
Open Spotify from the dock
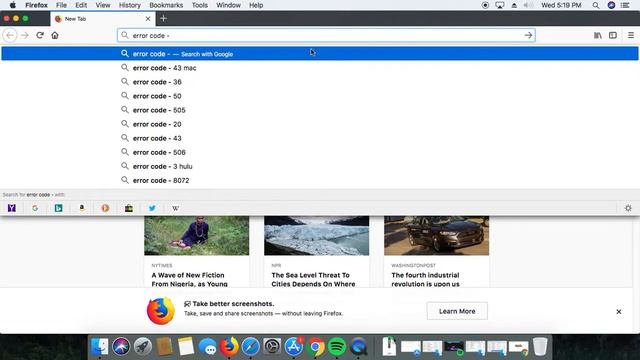[x=337, y=347]
